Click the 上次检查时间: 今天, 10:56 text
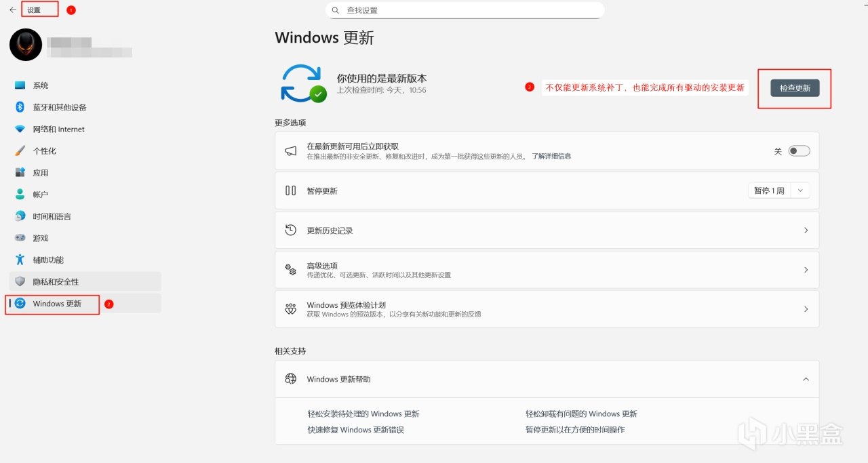This screenshot has height=463, width=868. tap(382, 90)
